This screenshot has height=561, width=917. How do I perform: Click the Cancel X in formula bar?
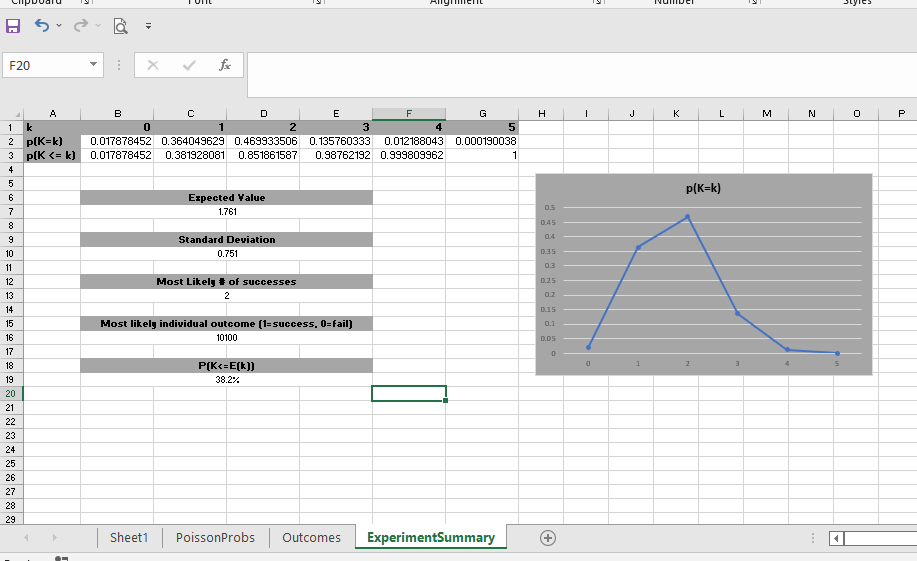[153, 65]
